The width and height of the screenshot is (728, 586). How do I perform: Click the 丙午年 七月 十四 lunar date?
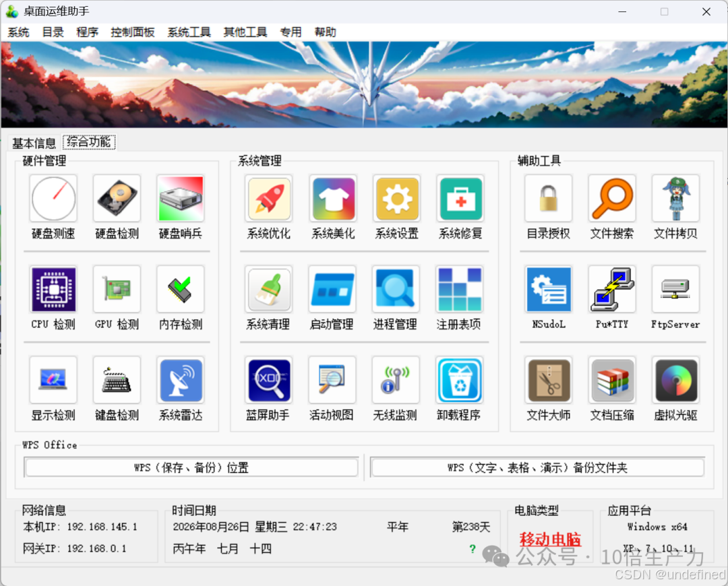pos(222,548)
